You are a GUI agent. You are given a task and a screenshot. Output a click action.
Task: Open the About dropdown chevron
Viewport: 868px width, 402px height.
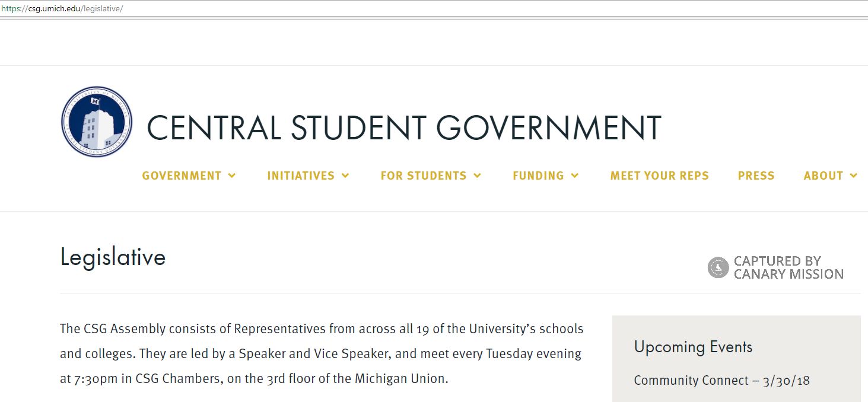pyautogui.click(x=854, y=176)
